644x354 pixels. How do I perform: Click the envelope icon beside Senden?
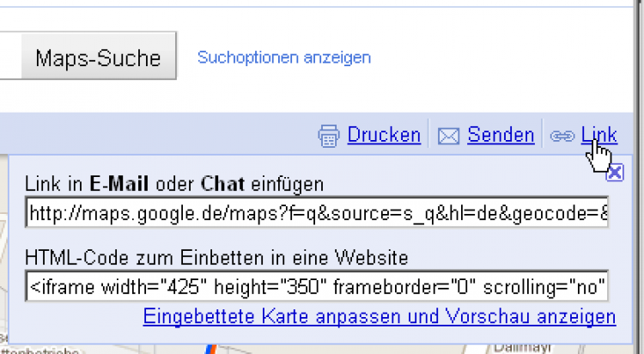(449, 136)
